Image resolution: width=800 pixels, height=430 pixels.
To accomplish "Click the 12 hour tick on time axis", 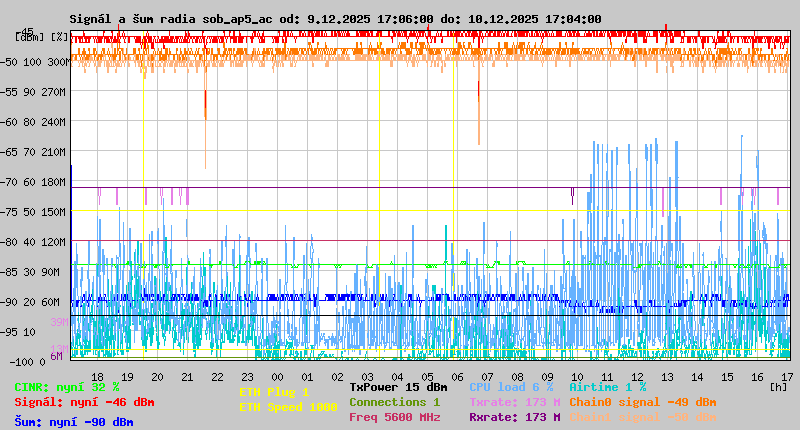I will click(x=637, y=376).
